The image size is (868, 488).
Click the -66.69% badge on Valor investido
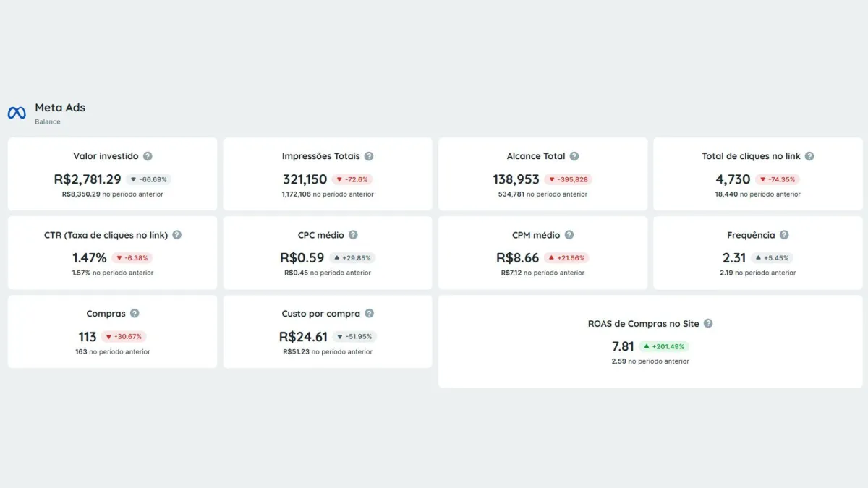click(148, 179)
